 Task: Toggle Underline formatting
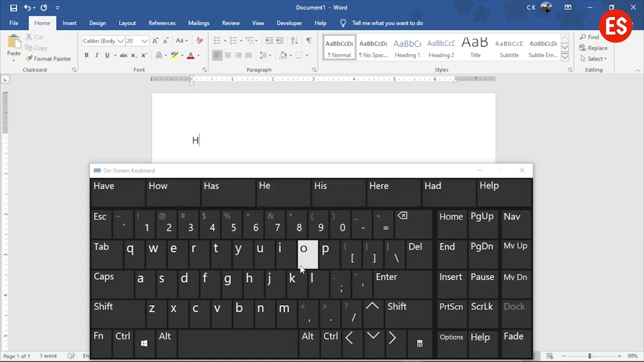click(x=107, y=55)
